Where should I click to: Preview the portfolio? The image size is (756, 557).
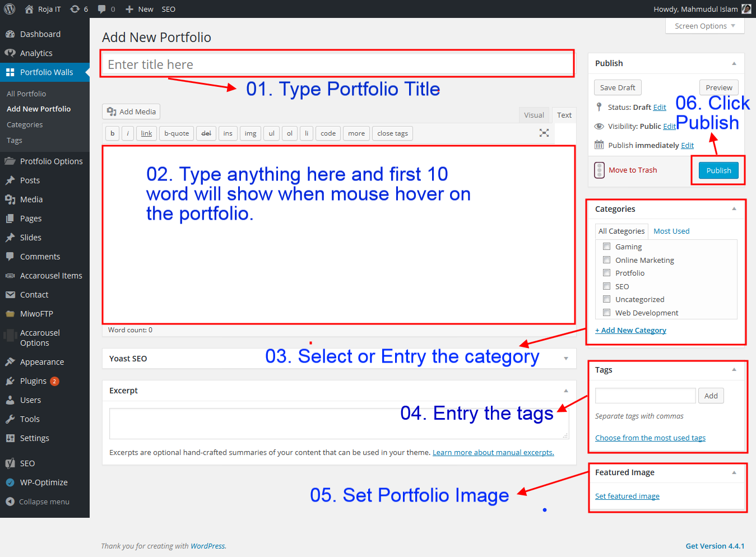719,87
